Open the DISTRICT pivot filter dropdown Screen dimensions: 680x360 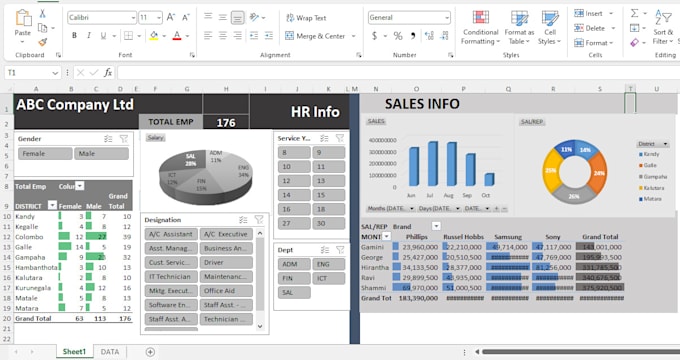click(52, 205)
